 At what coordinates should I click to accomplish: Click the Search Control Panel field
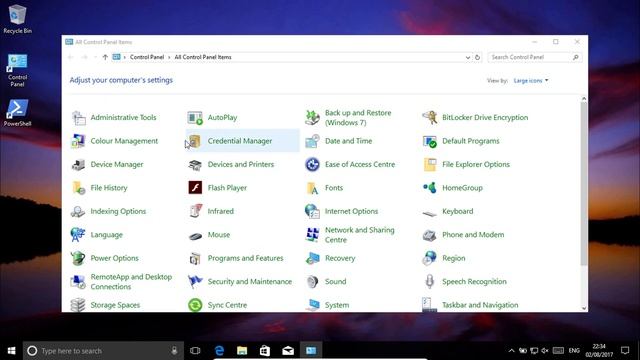click(x=535, y=58)
